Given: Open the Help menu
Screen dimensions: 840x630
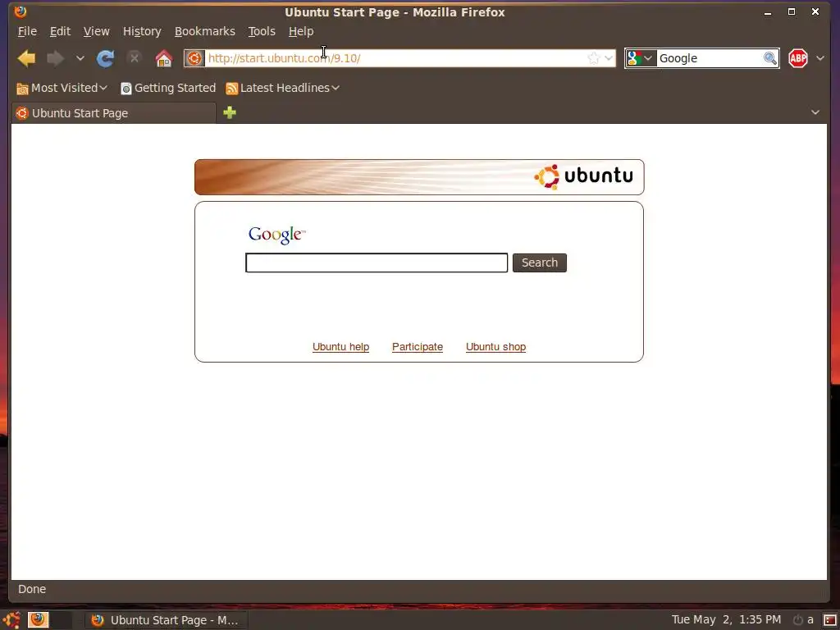Looking at the screenshot, I should click(301, 32).
